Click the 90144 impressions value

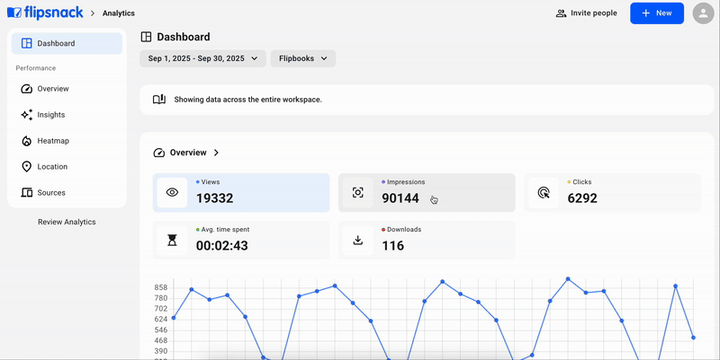[x=400, y=198]
